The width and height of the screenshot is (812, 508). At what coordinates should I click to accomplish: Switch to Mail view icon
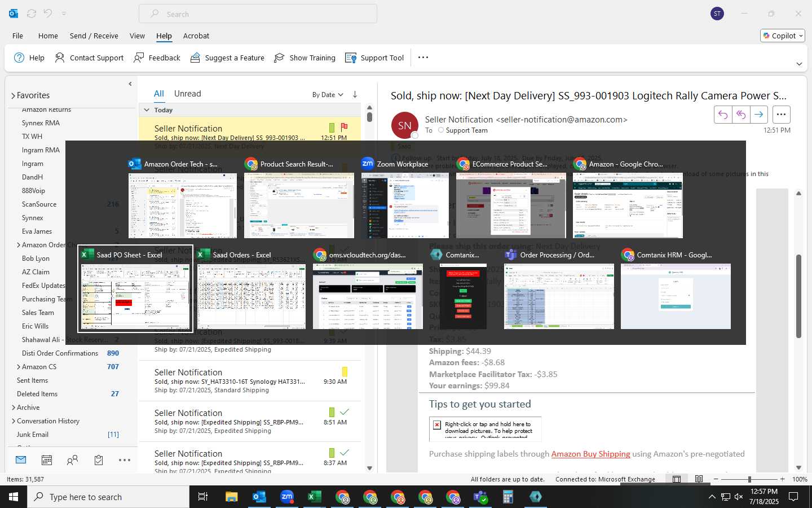coord(21,460)
